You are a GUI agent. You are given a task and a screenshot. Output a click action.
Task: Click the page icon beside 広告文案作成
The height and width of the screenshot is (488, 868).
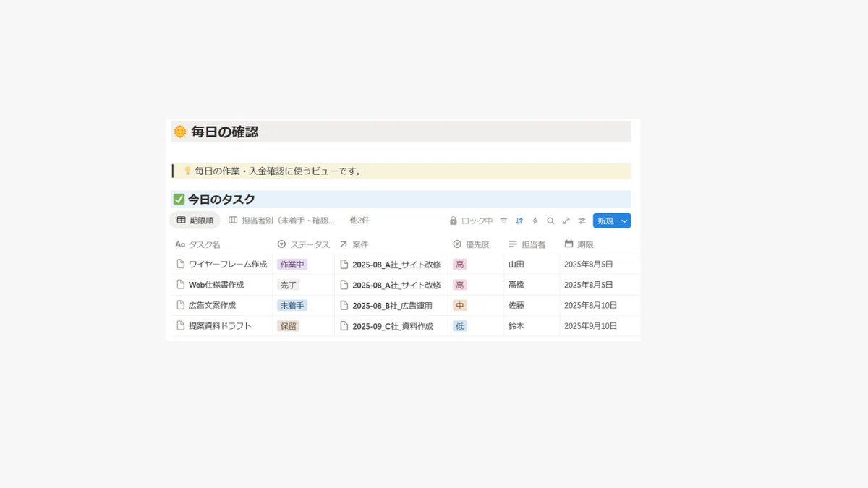181,305
